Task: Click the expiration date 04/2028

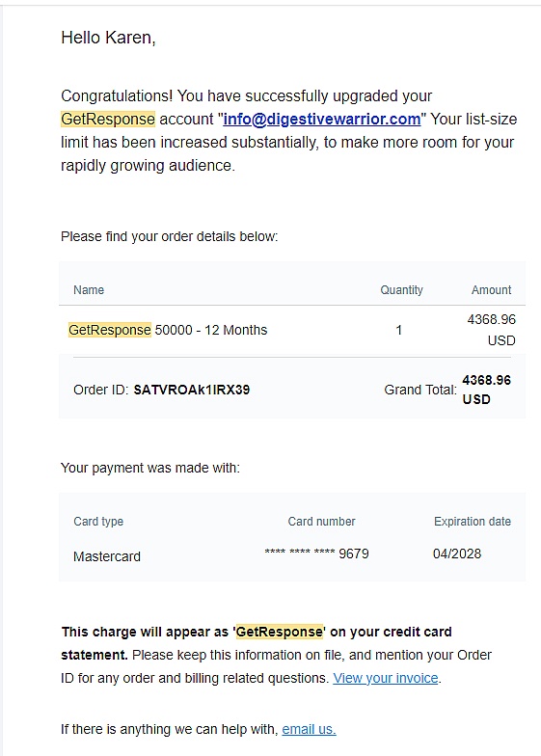Action: click(x=457, y=553)
